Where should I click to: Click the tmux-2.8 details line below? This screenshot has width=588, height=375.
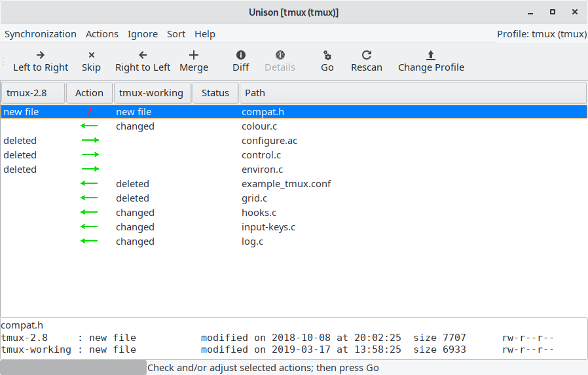(x=278, y=338)
